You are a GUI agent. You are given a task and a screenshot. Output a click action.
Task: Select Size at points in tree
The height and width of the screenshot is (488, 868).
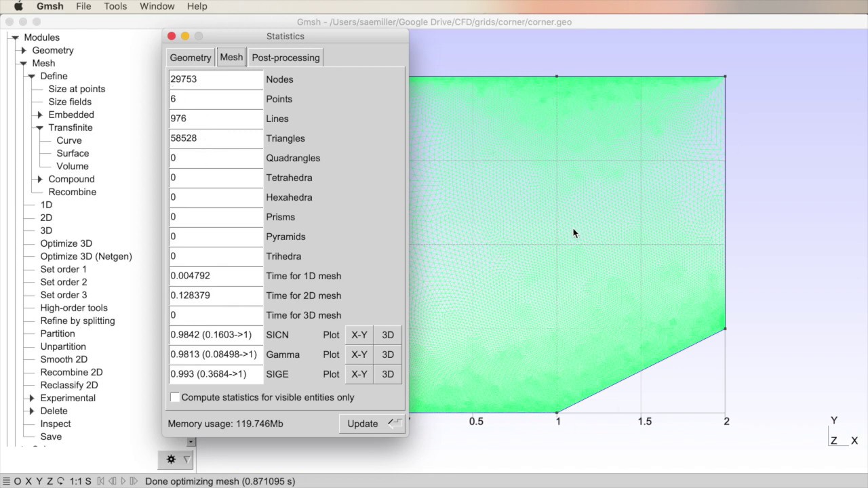77,89
